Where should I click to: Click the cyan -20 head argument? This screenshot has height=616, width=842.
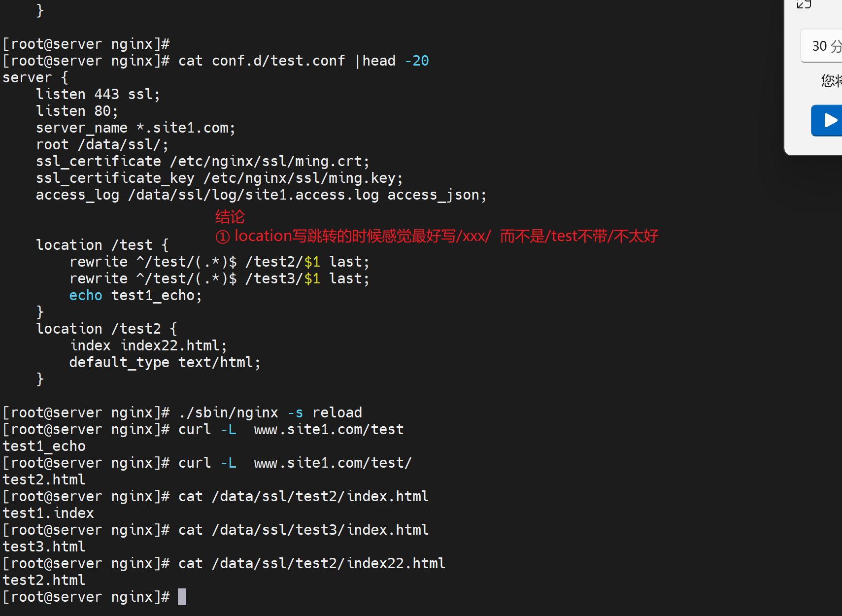click(417, 61)
